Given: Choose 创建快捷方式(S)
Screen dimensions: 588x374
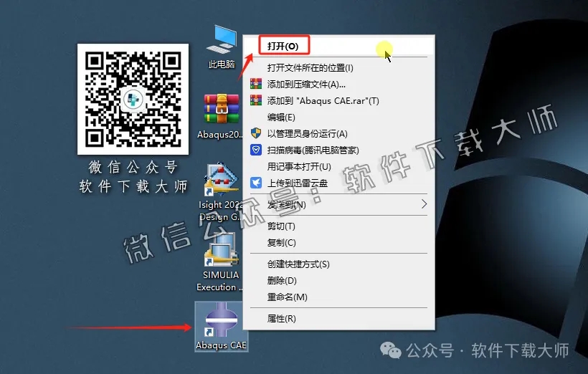Looking at the screenshot, I should point(339,264).
